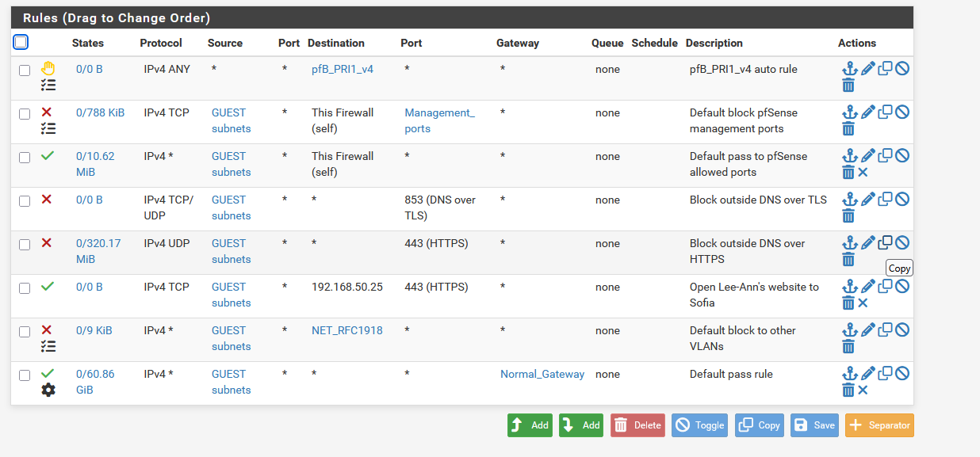Viewport: 980px width, 457px height.
Task: View states 0/60.86 GiB for default pass
Action: (x=94, y=382)
